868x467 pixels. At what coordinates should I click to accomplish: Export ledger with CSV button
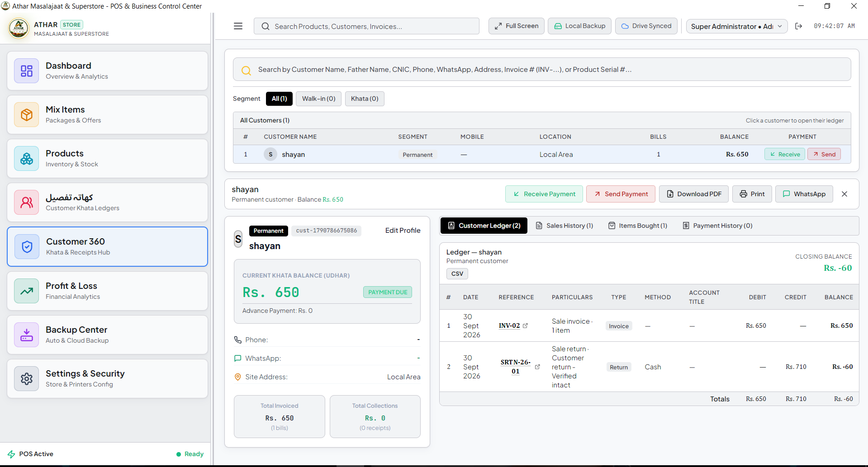457,274
